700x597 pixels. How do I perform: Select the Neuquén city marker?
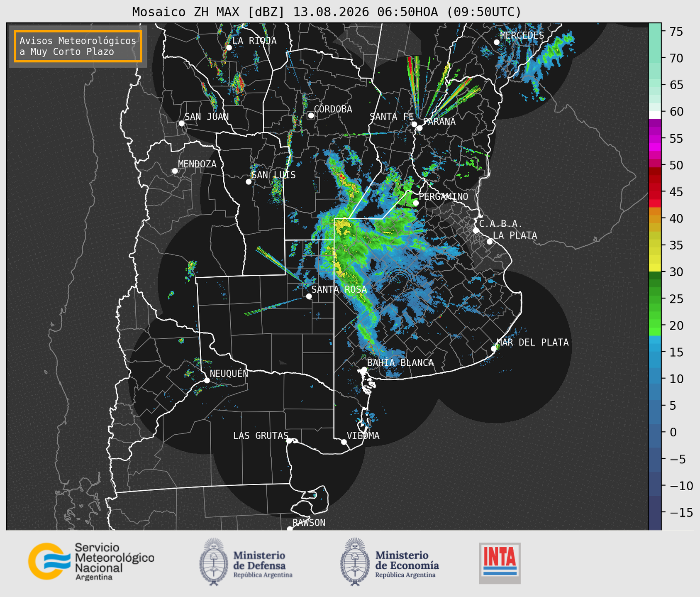point(207,380)
